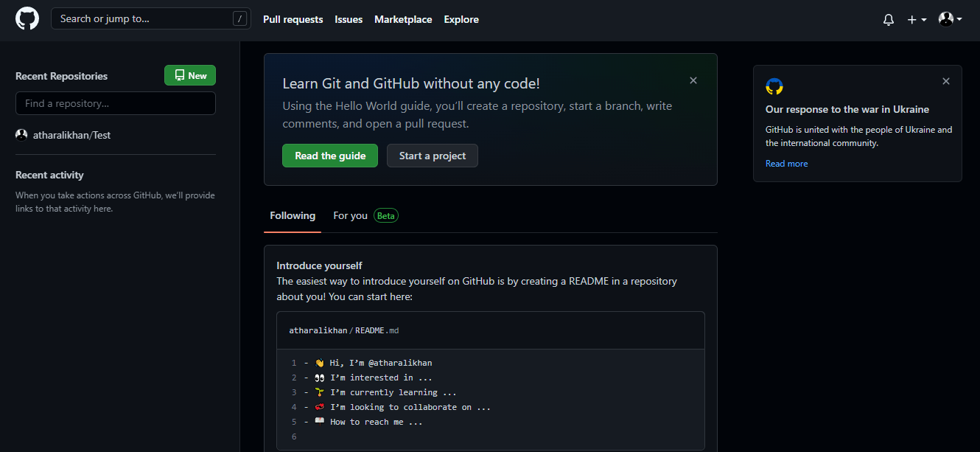The height and width of the screenshot is (452, 980).
Task: Switch to the For you tab
Action: 350,215
